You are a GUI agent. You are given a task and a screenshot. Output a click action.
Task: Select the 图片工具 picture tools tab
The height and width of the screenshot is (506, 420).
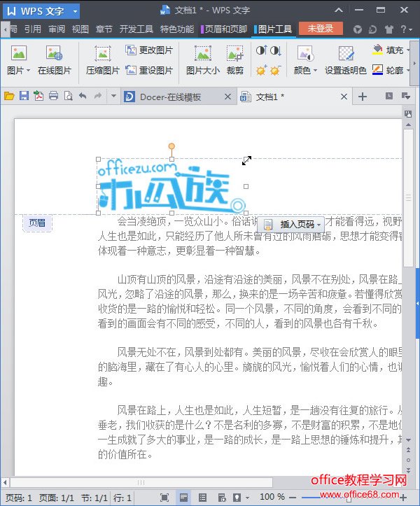[x=273, y=29]
